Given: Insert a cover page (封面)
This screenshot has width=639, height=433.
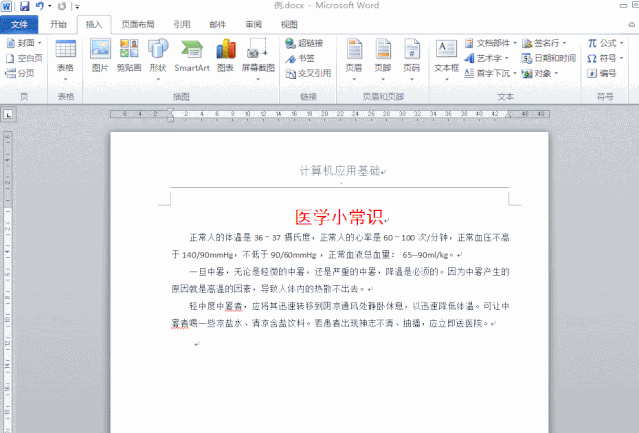Looking at the screenshot, I should point(24,43).
